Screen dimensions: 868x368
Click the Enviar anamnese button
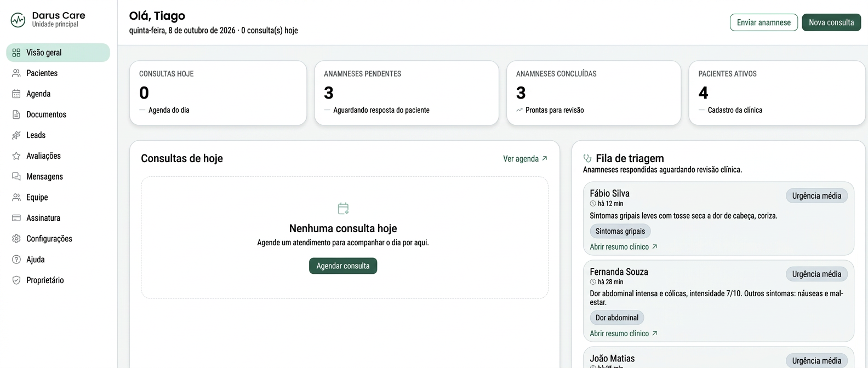coord(763,22)
